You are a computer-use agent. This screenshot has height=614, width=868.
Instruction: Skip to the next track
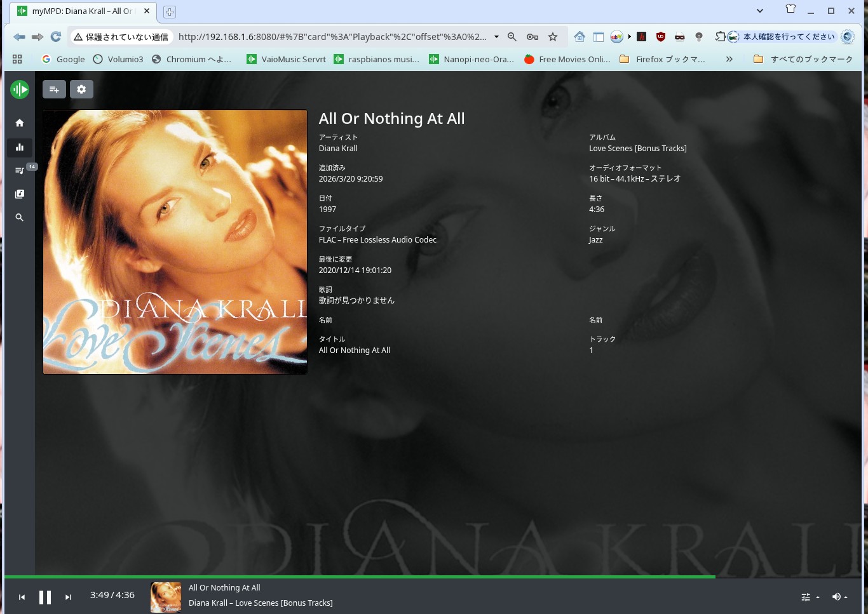click(68, 597)
